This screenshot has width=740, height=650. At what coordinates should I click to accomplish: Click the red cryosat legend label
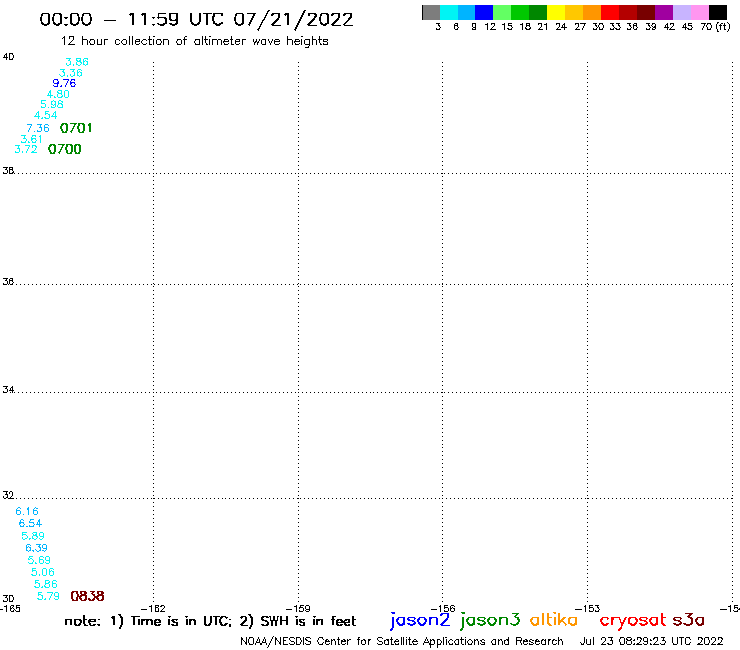click(633, 620)
